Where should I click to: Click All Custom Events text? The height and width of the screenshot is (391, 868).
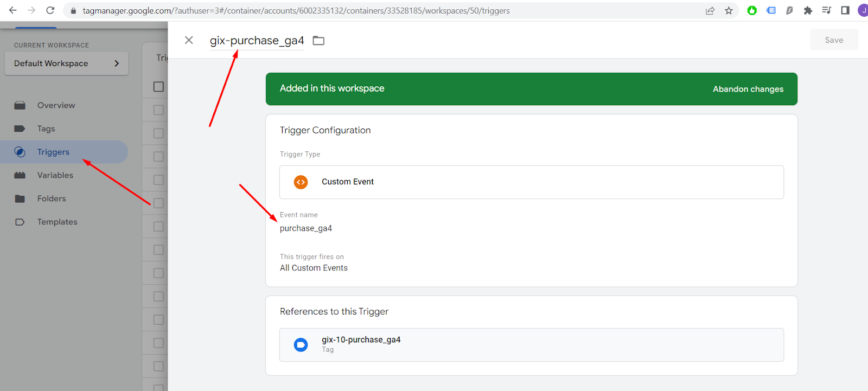(x=314, y=268)
